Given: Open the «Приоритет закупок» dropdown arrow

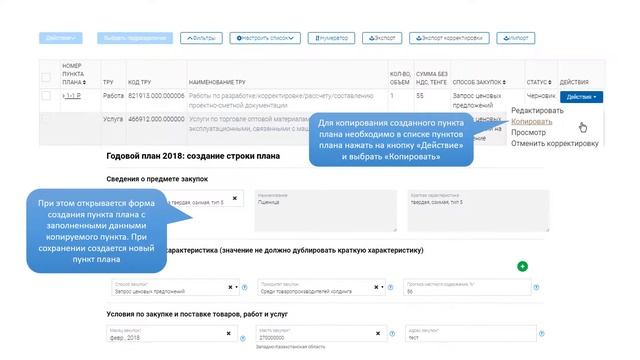Looking at the screenshot, I should (x=382, y=287).
